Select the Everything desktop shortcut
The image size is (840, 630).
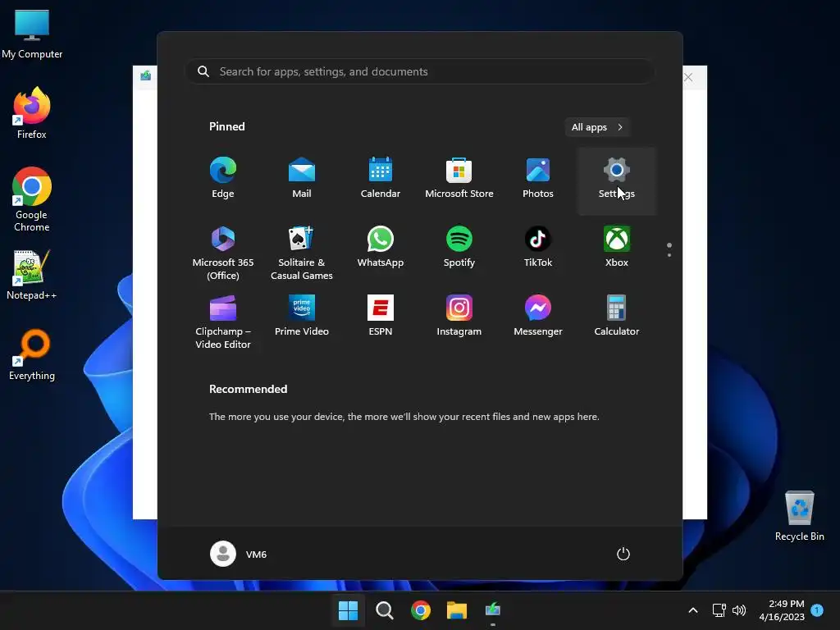tap(32, 354)
